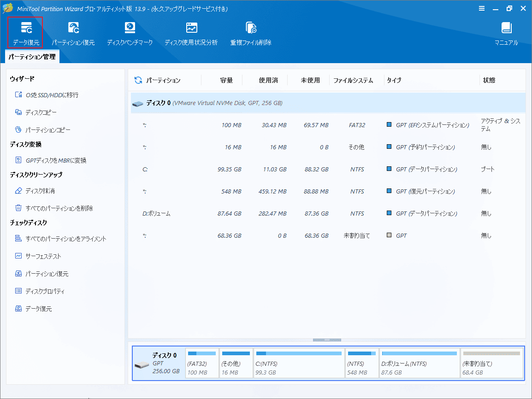Select (FAT32) 100 MB block in disk map
Image resolution: width=532 pixels, height=399 pixels.
coord(202,363)
